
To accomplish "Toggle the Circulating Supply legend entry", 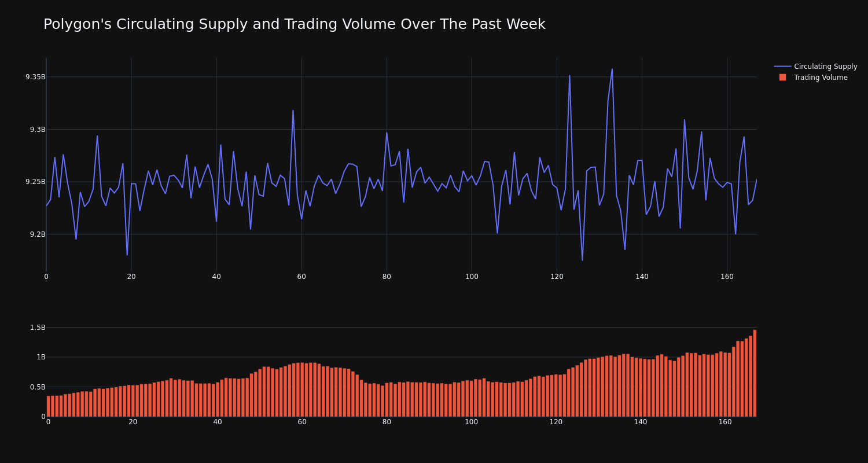I will (x=815, y=67).
